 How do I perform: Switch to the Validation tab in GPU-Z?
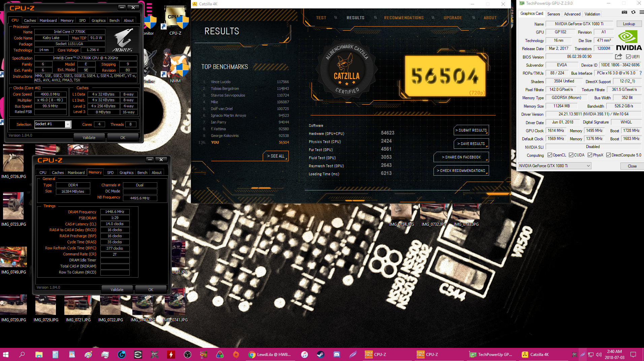click(x=592, y=14)
